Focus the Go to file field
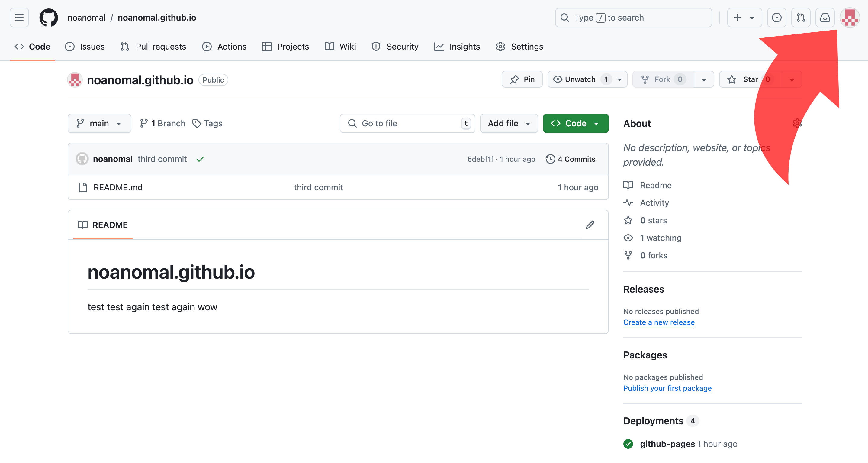The width and height of the screenshot is (868, 463). 407,123
